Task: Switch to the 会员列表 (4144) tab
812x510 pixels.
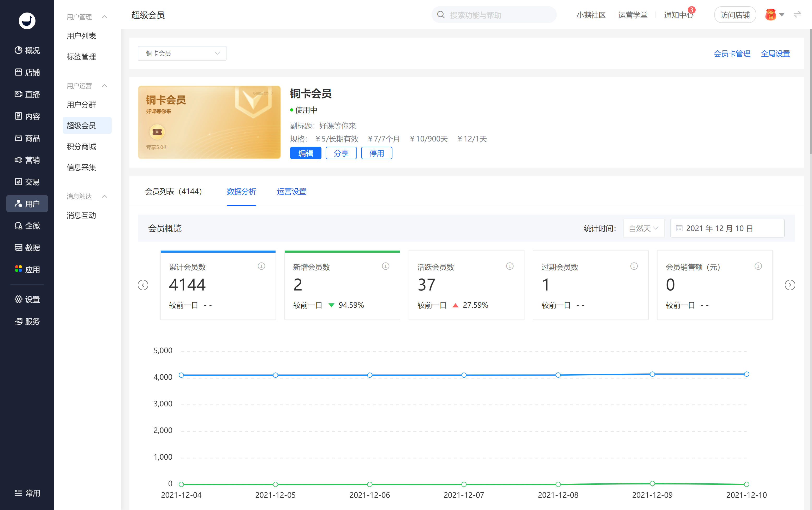Action: tap(173, 191)
